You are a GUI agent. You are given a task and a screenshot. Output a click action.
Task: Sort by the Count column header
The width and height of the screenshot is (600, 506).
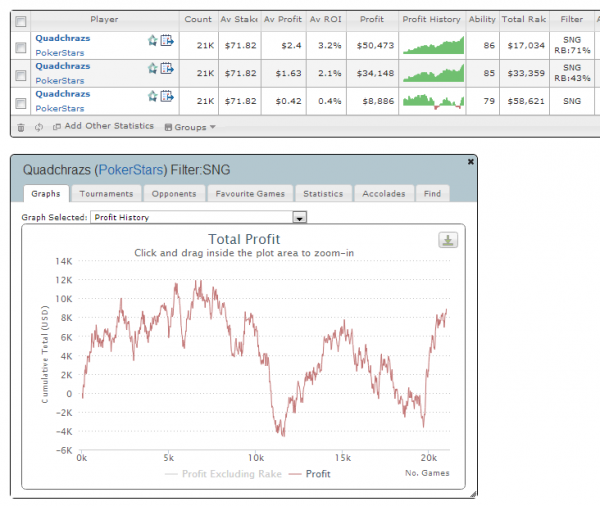[x=198, y=20]
